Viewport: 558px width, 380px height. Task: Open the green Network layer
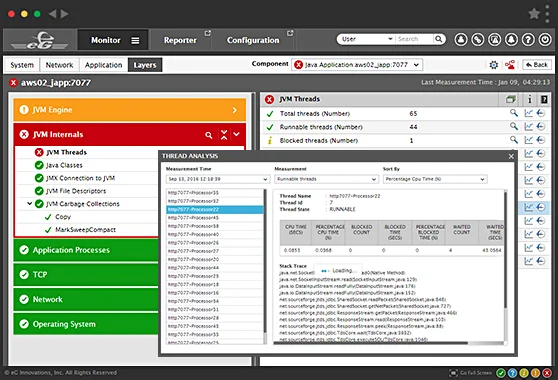[86, 300]
